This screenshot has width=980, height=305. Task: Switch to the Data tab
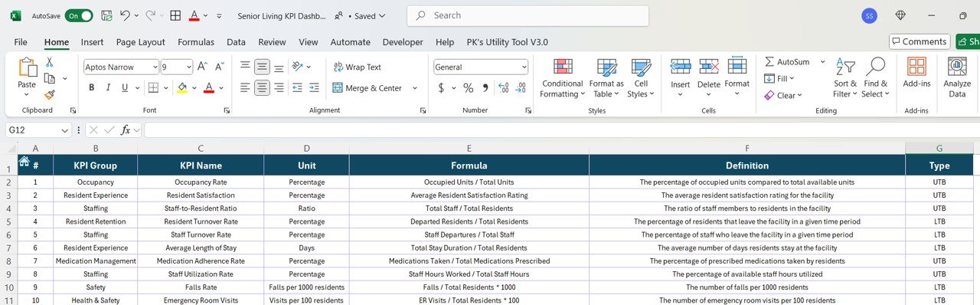pos(236,42)
